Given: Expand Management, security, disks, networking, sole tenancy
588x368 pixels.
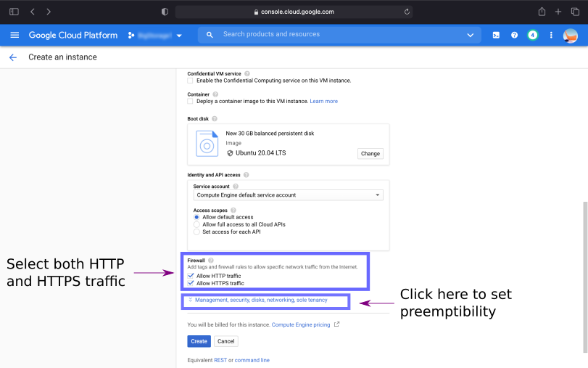Looking at the screenshot, I should pyautogui.click(x=260, y=300).
